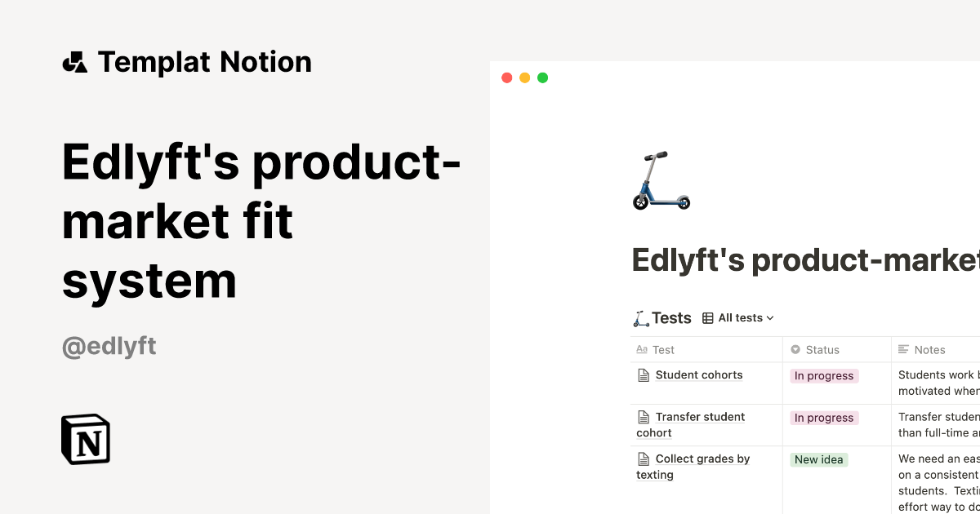Image resolution: width=980 pixels, height=514 pixels.
Task: Follow the @edlyft profile link
Action: click(109, 346)
